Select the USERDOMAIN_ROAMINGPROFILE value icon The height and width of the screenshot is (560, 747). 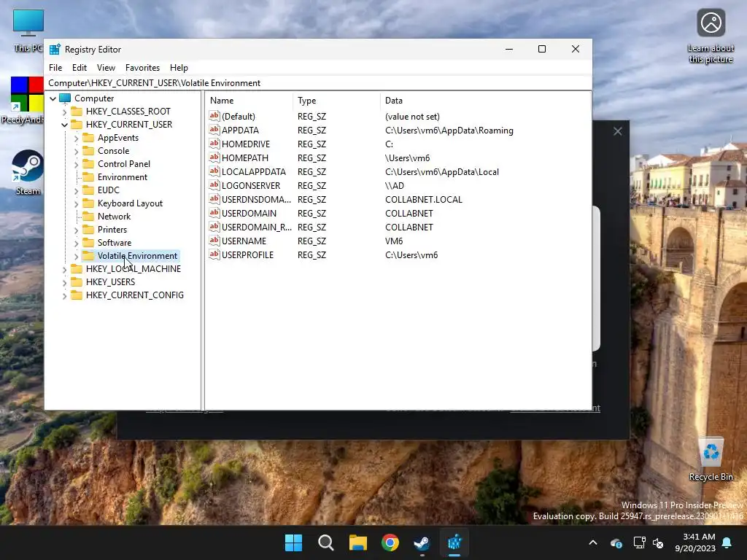coord(214,226)
